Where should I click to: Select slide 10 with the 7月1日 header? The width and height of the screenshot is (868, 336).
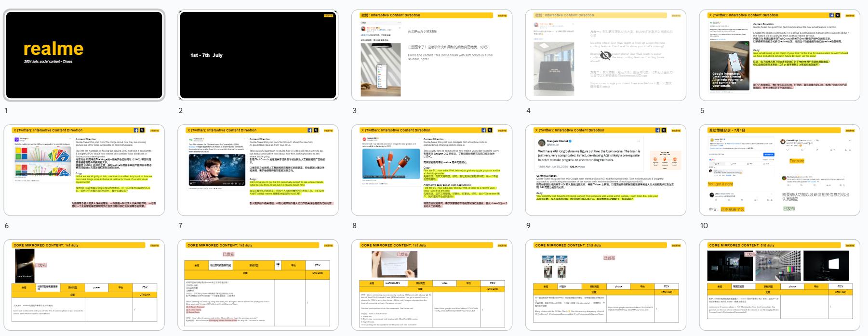(x=779, y=170)
